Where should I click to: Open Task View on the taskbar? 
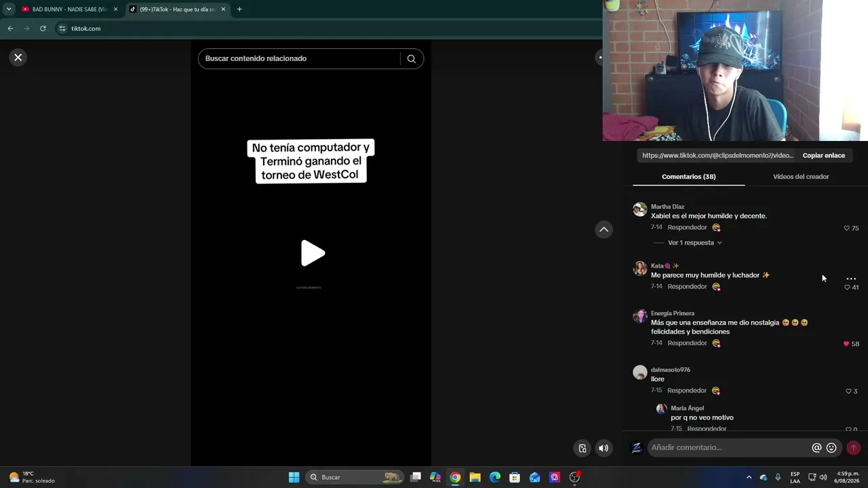[416, 477]
